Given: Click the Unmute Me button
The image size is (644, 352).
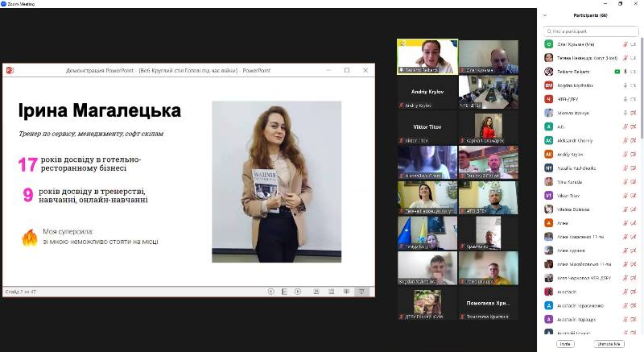Looking at the screenshot, I should (x=609, y=344).
